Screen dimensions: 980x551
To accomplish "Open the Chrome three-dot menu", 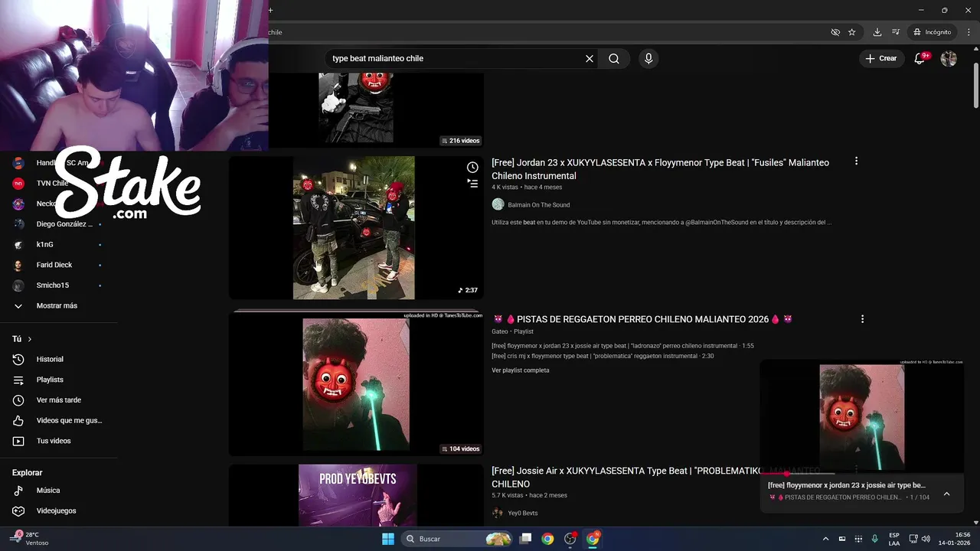I will click(969, 32).
